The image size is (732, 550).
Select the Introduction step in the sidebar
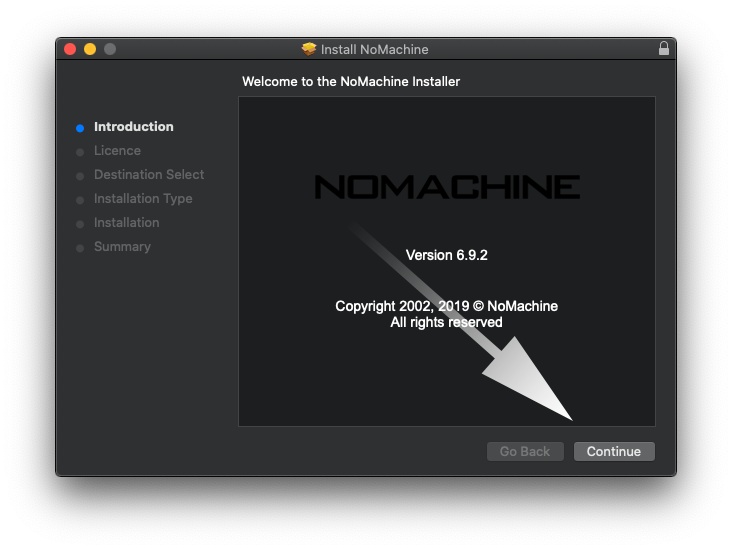tap(134, 127)
